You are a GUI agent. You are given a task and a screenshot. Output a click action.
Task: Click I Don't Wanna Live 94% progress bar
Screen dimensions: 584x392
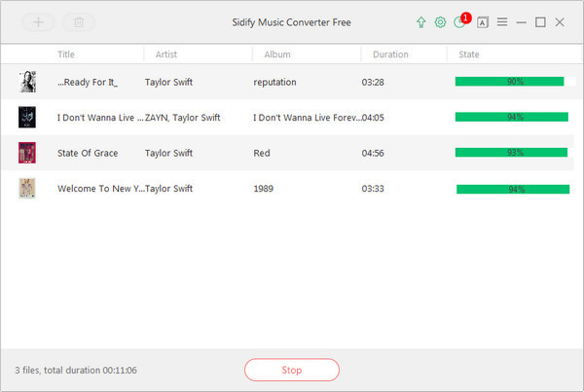(512, 117)
